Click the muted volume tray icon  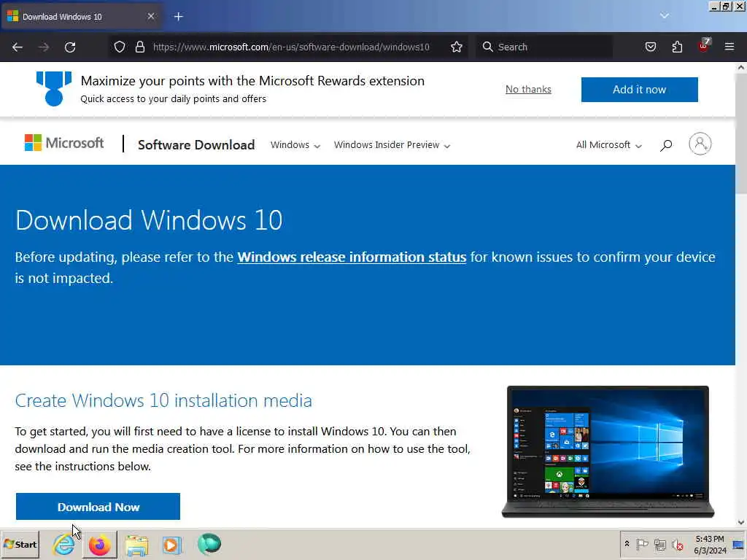tap(677, 544)
